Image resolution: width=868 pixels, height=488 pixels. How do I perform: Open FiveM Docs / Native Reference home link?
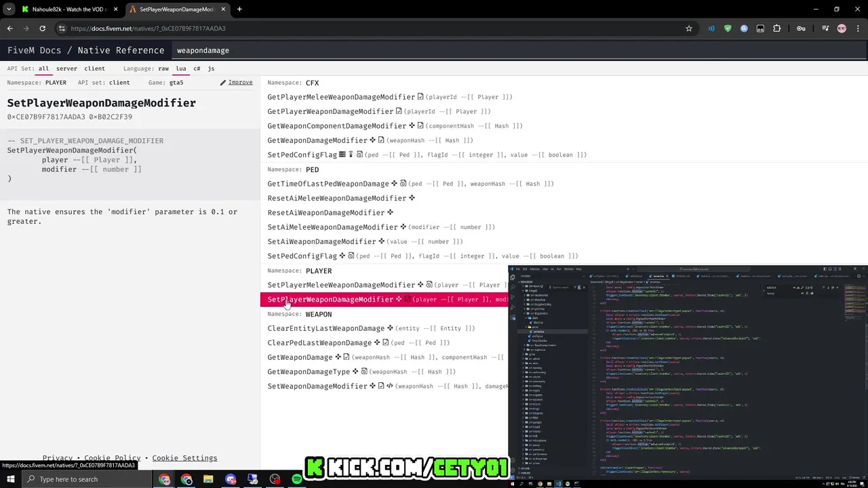tap(85, 50)
